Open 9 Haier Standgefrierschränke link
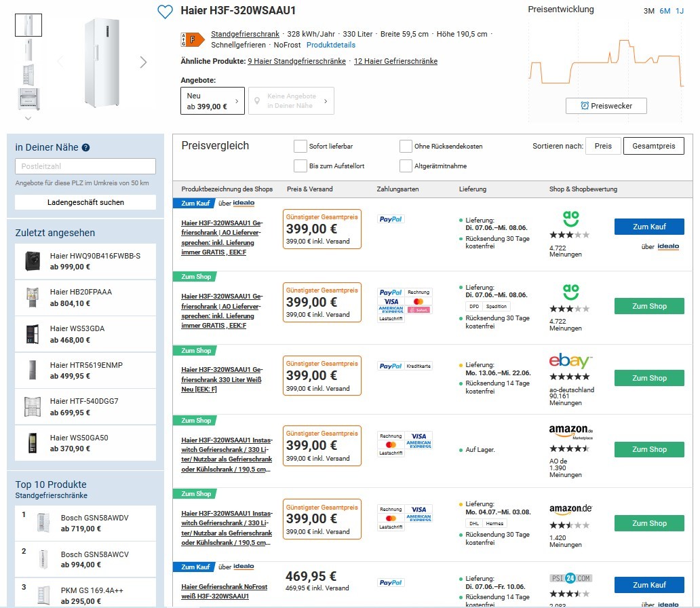Image resolution: width=700 pixels, height=608 pixels. [x=297, y=61]
